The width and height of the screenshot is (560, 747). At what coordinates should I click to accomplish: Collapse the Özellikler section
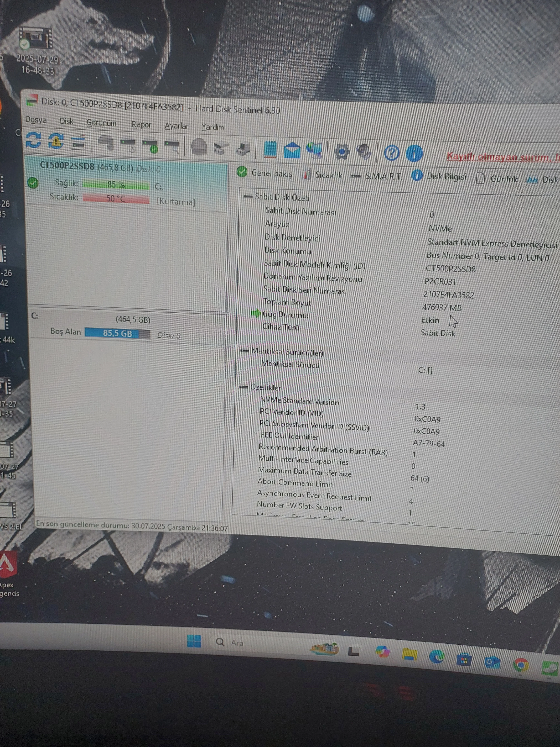click(x=243, y=387)
